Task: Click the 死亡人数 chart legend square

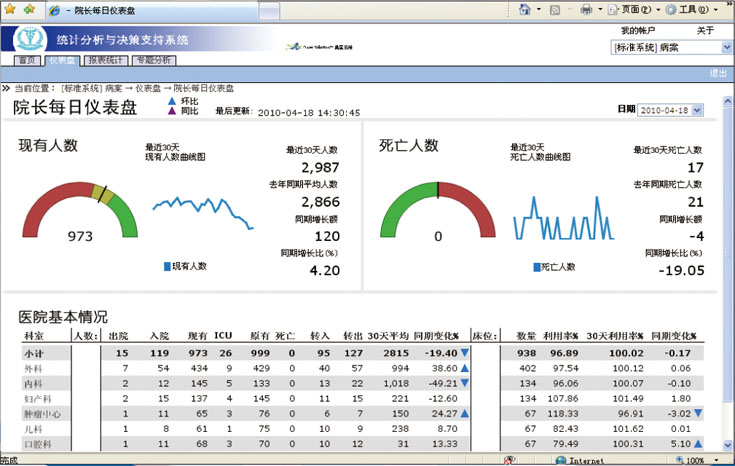Action: (537, 267)
